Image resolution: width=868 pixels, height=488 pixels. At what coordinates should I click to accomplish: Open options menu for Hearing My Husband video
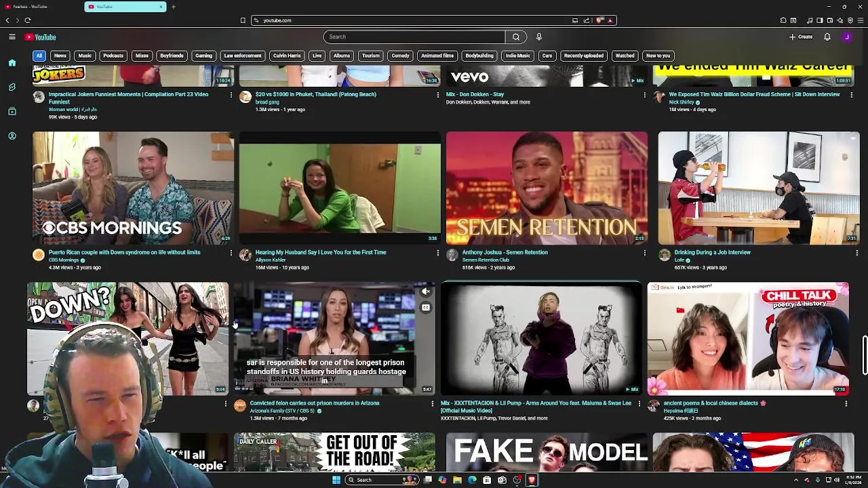[437, 253]
